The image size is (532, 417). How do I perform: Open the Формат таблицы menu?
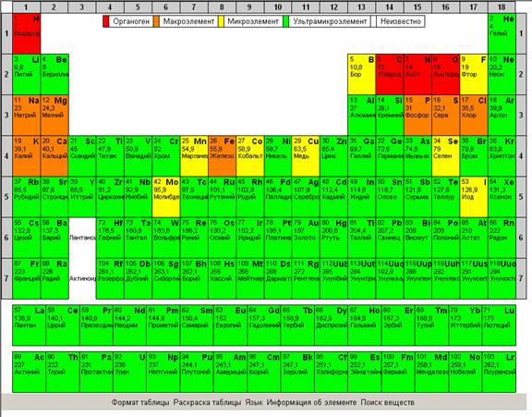tap(140, 402)
